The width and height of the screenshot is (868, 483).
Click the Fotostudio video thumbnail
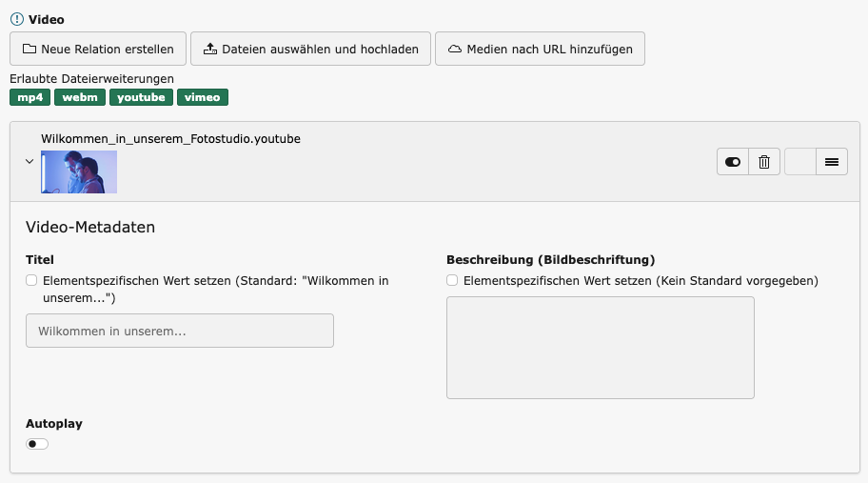(79, 171)
